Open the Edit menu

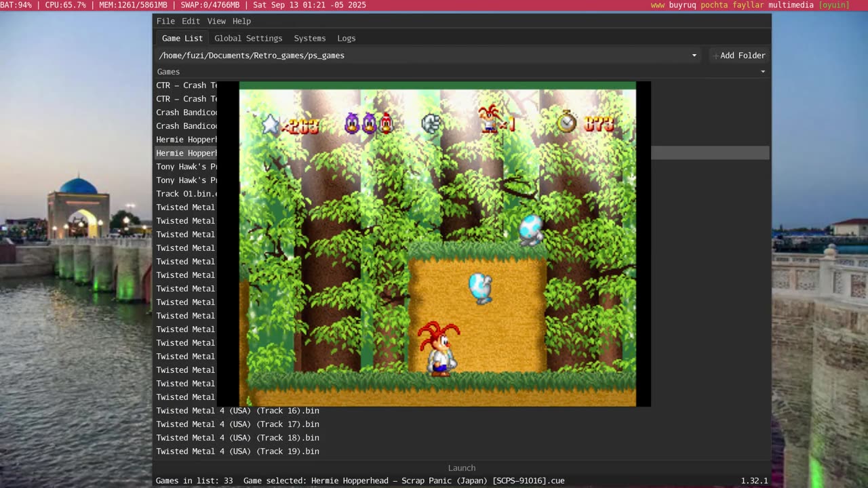coord(191,21)
